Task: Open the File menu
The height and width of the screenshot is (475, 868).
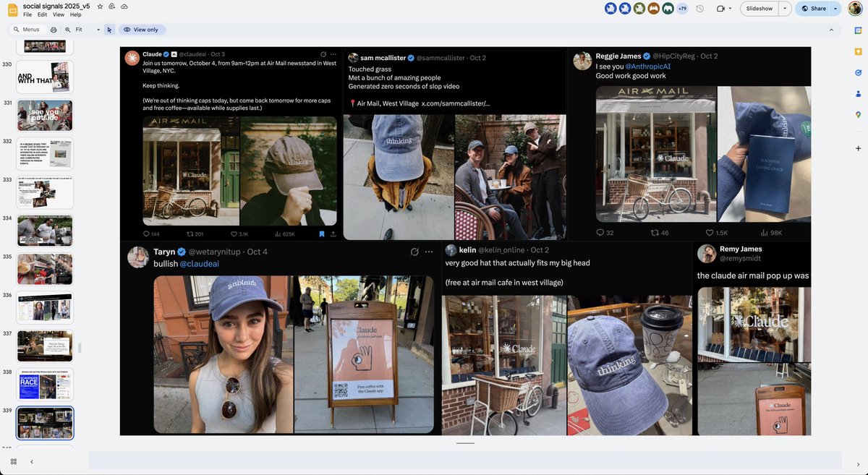Action: coord(27,14)
